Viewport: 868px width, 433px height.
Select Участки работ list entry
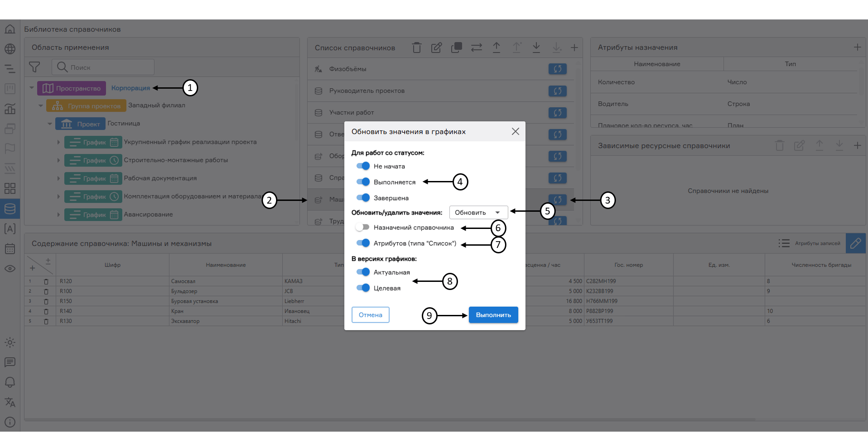click(351, 113)
